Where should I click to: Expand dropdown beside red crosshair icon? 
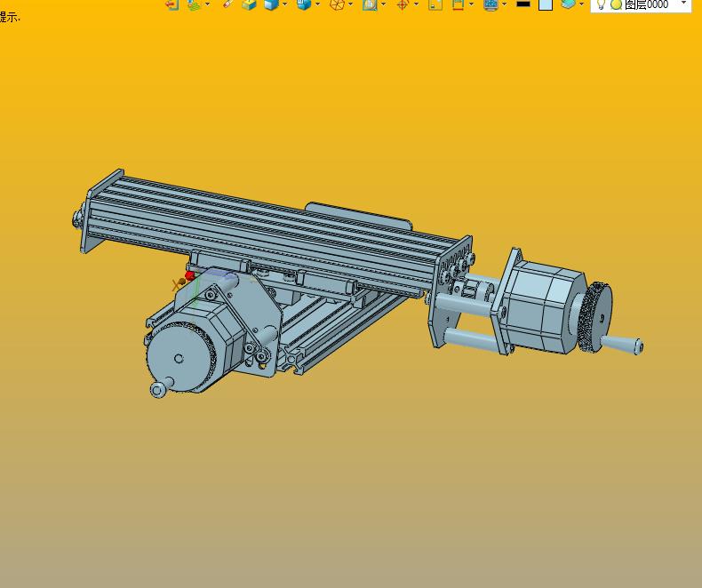[416, 4]
